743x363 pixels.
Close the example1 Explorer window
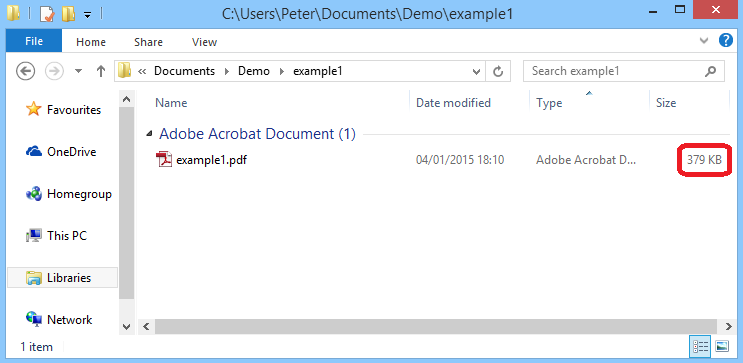pos(715,10)
